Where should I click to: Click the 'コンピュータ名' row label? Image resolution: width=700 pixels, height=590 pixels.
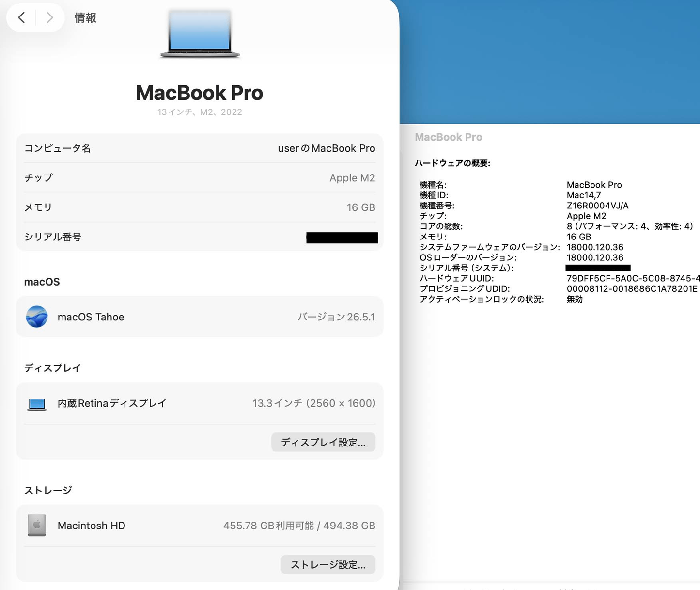[x=58, y=148]
